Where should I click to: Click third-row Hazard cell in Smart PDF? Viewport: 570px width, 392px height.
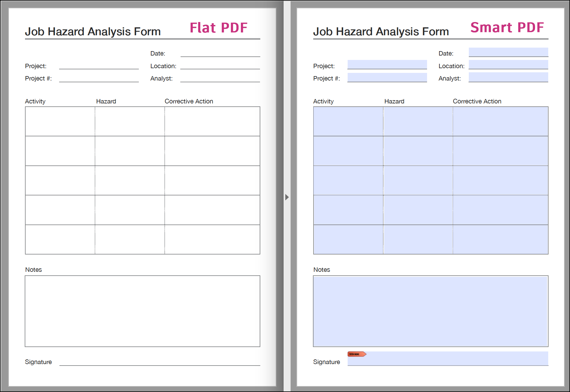point(418,180)
